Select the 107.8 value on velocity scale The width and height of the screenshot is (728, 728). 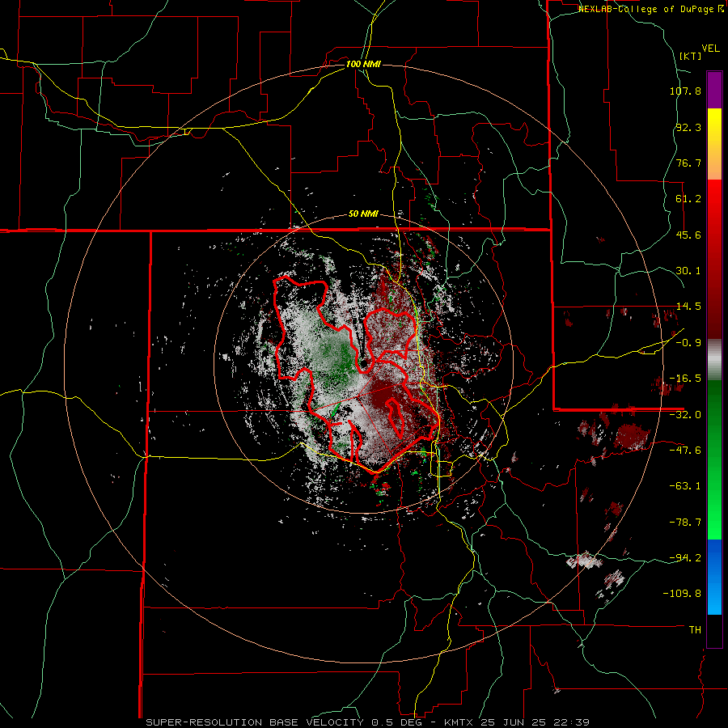685,91
